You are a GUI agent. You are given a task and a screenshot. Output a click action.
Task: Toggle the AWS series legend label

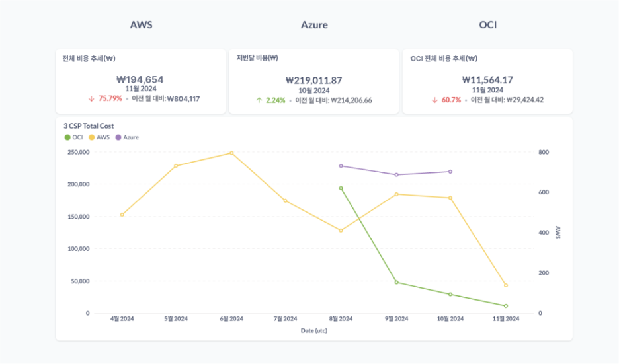coord(103,137)
